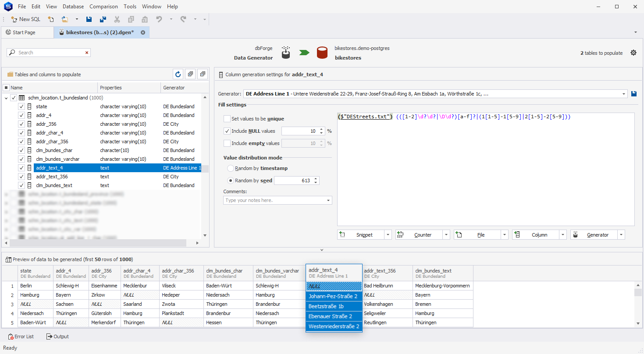
Task: Open the Comments dropdown arrow
Action: tap(328, 200)
